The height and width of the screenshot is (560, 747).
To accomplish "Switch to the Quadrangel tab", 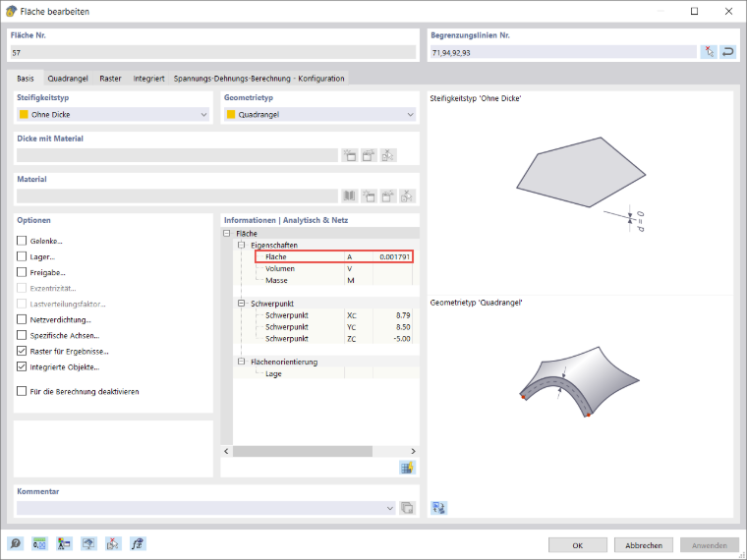I will [x=68, y=78].
